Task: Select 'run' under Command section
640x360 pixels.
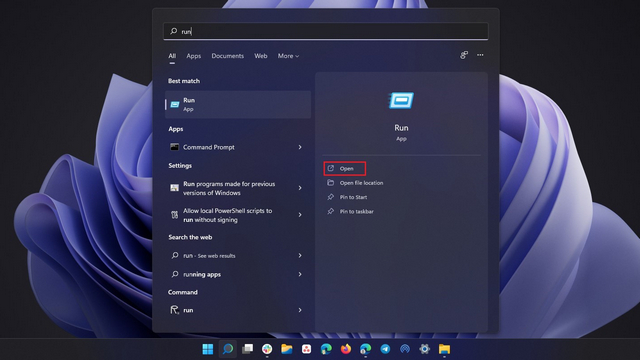Action: point(238,310)
